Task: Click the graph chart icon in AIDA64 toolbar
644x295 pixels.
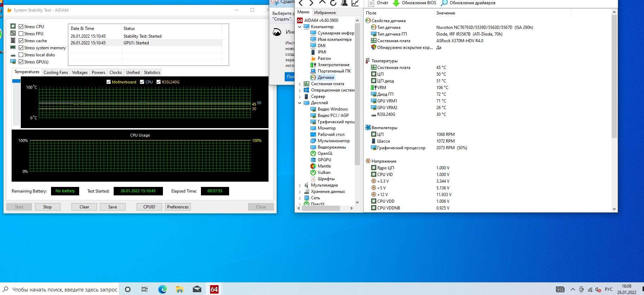Action: click(x=355, y=3)
